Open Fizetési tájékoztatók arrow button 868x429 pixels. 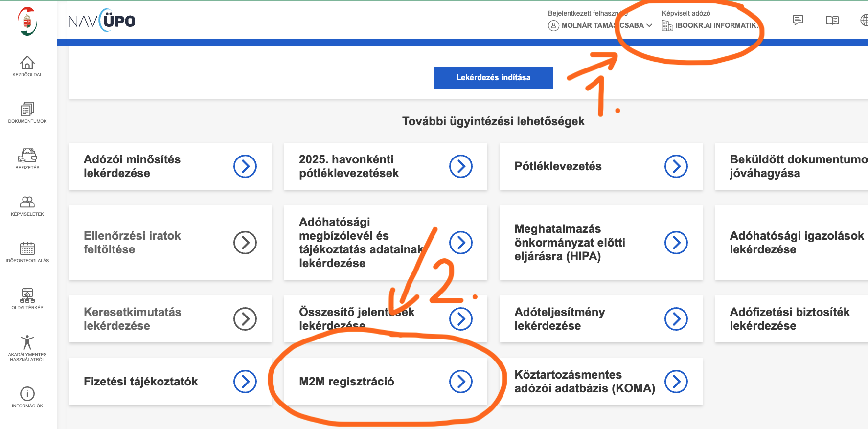click(x=245, y=382)
